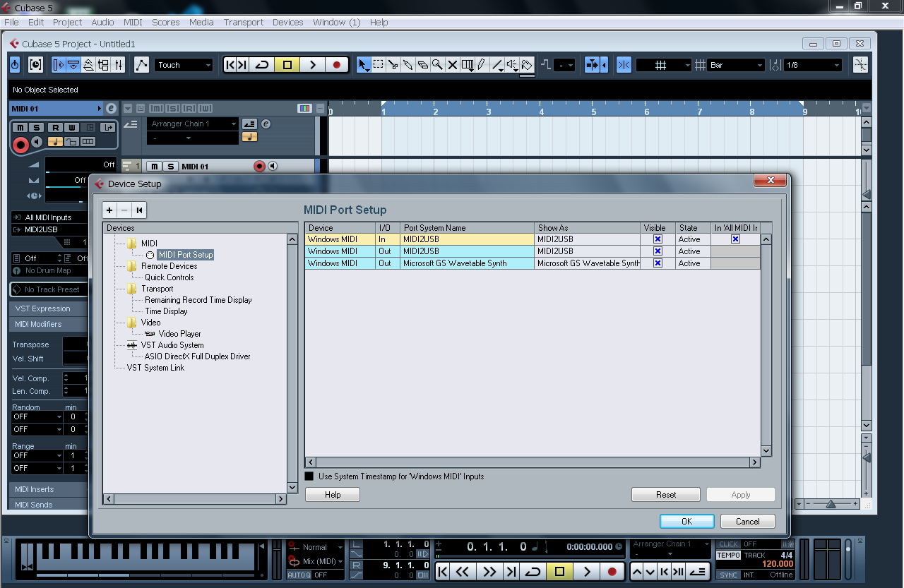The width and height of the screenshot is (904, 588).
Task: Click Play in the bottom transport panel
Action: point(586,571)
